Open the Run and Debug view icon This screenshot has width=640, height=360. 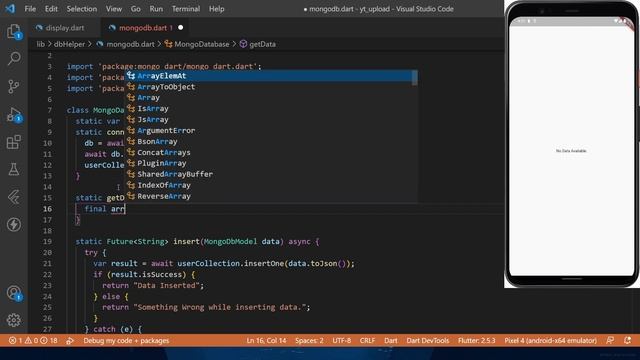[x=13, y=115]
